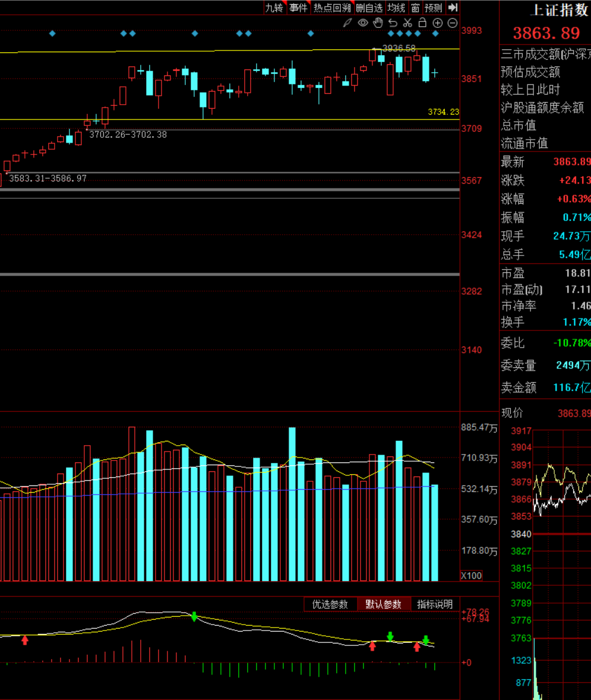
Task: Select the hand pan tool
Action: click(x=378, y=23)
